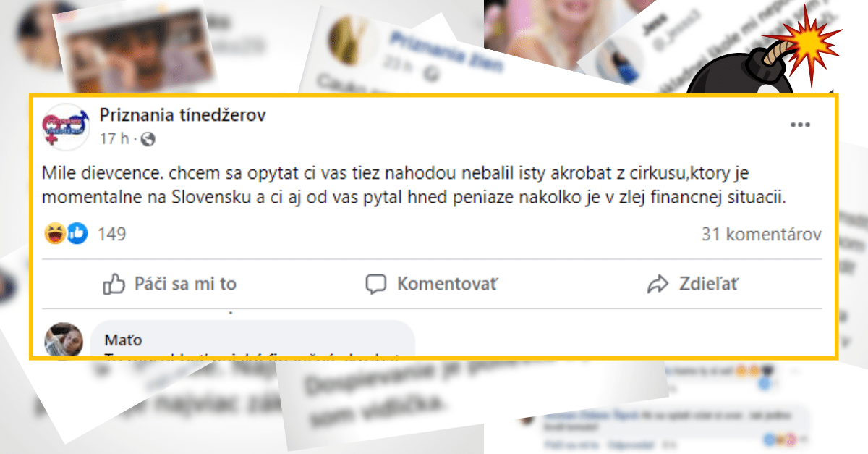Open the 17 h post timestamp
The height and width of the screenshot is (454, 868).
point(113,138)
